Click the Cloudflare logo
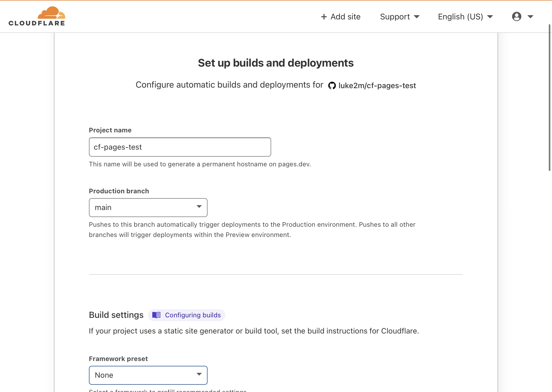552x392 pixels. click(x=37, y=16)
